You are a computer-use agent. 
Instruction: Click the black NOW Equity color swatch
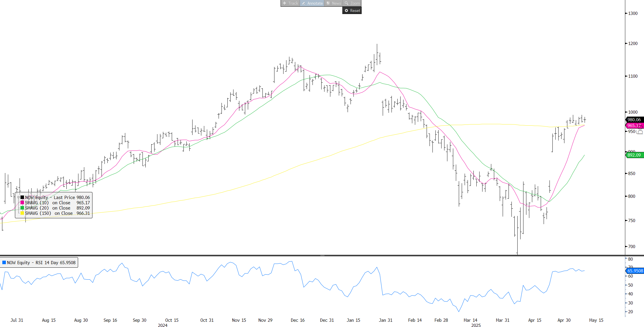pos(22,198)
